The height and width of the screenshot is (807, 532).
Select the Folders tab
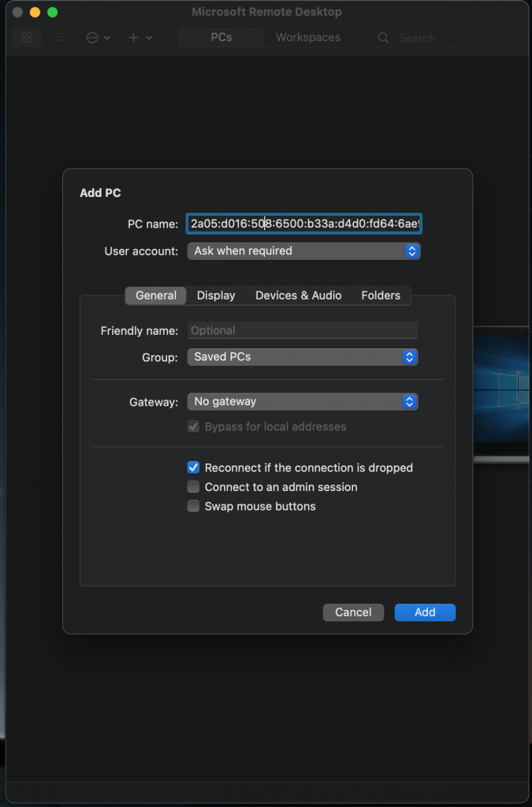[x=381, y=296]
